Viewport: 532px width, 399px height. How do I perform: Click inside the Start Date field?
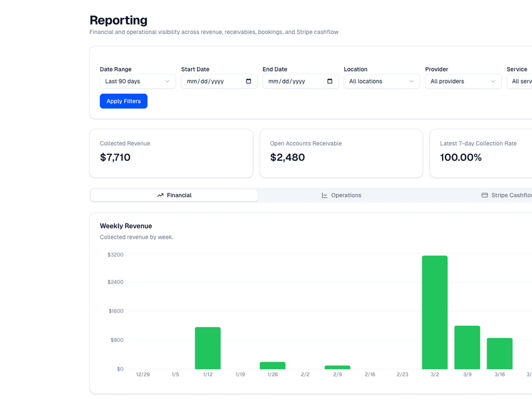[211, 81]
